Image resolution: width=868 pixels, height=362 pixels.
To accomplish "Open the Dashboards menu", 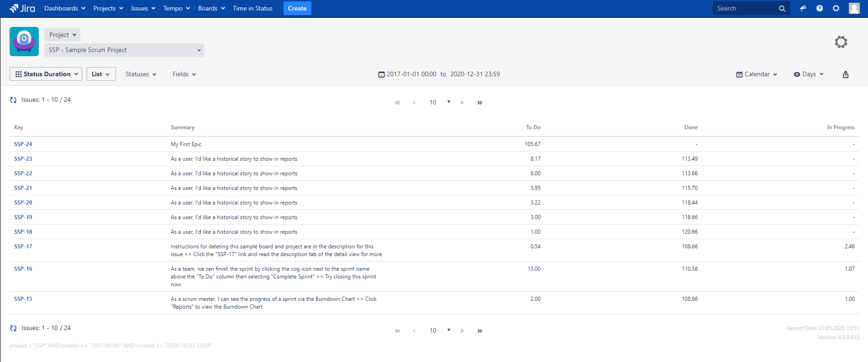I will 64,8.
